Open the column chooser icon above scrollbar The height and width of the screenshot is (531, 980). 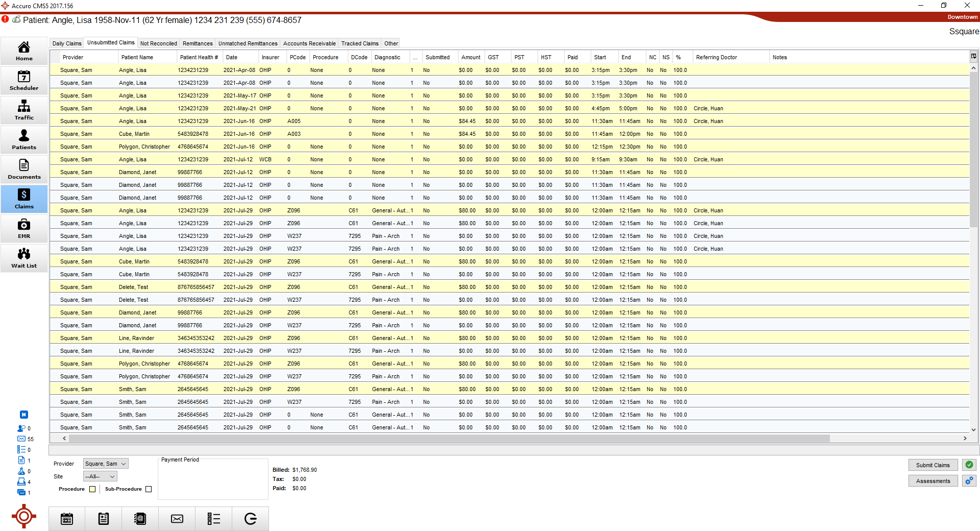tap(973, 56)
